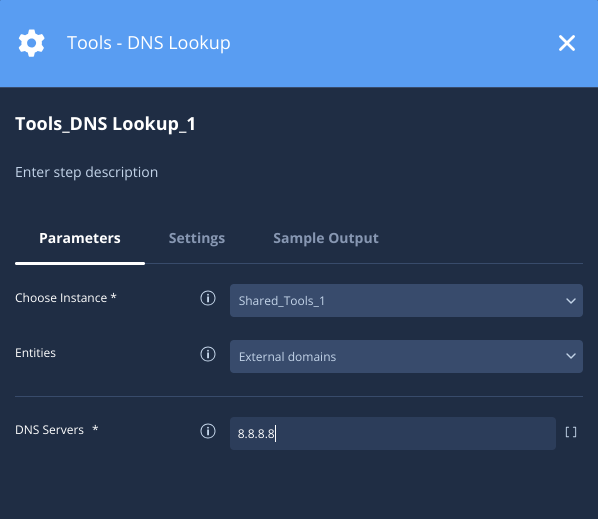Click the gear icon in the header
The height and width of the screenshot is (519, 598).
pyautogui.click(x=31, y=43)
